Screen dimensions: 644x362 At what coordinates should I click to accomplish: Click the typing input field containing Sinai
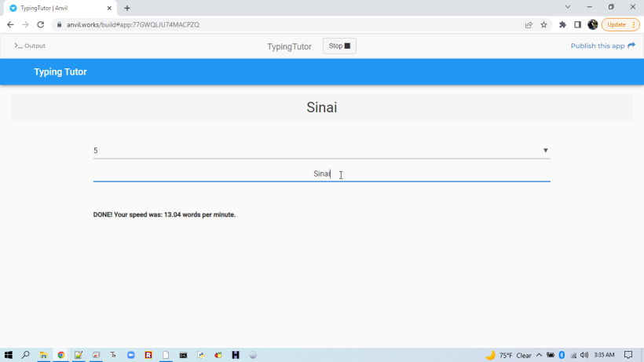[321, 174]
